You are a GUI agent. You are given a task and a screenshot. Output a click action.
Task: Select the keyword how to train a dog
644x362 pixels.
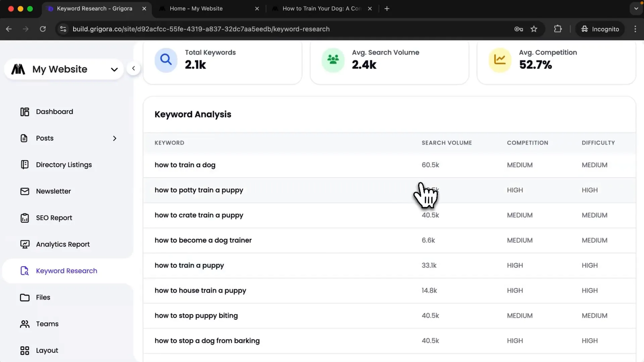185,165
